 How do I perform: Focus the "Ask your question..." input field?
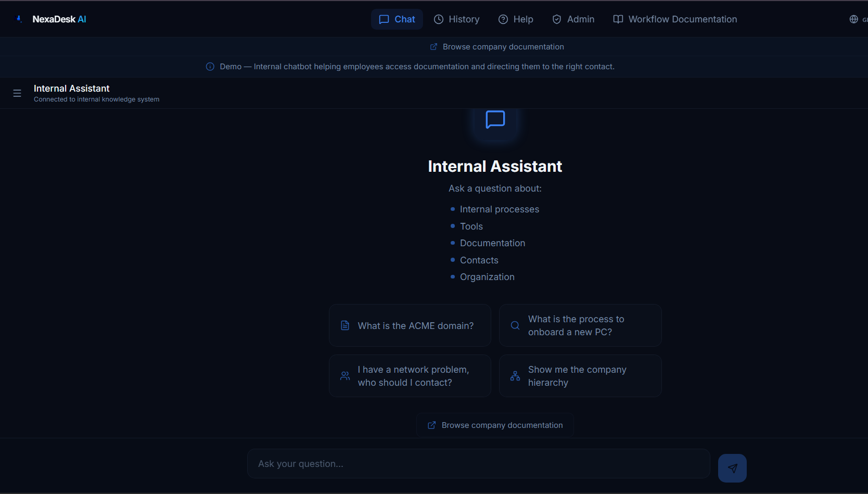(478, 463)
